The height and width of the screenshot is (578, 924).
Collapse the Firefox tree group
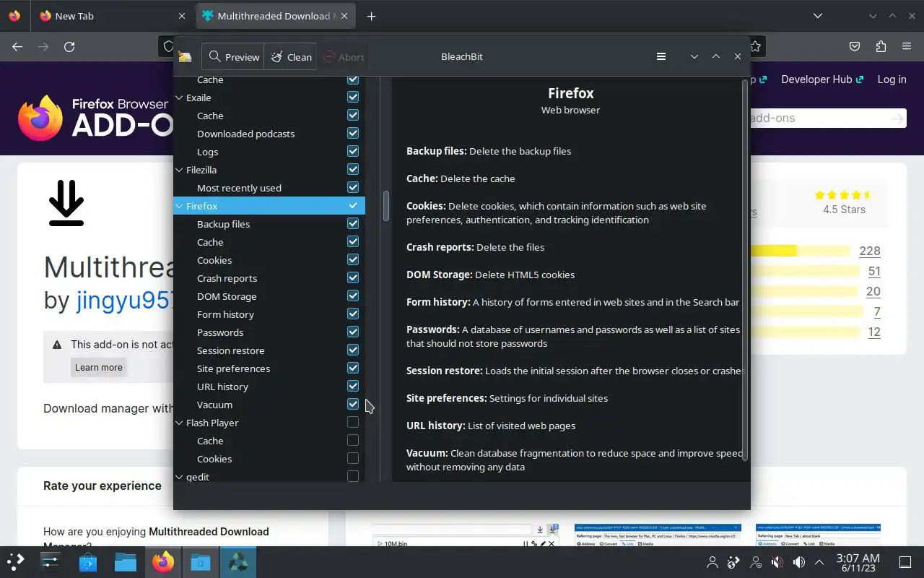(x=180, y=206)
